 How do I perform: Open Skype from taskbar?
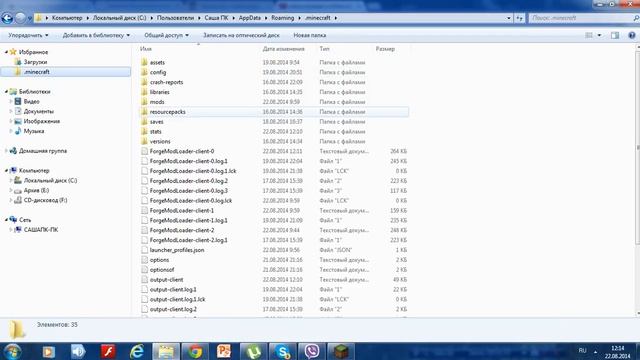tap(282, 351)
